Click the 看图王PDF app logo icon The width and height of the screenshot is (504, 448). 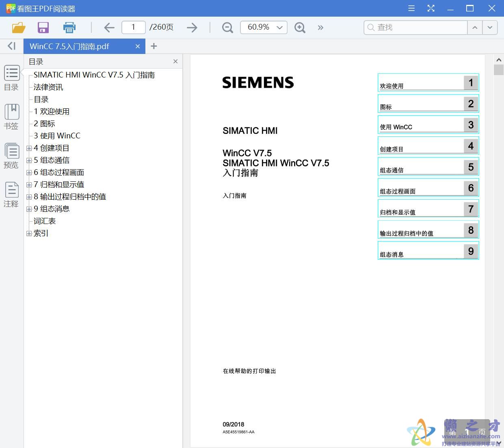coord(11,8)
